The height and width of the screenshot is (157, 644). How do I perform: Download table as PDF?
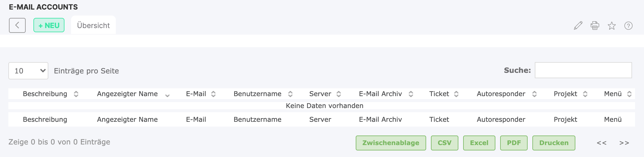tap(514, 143)
